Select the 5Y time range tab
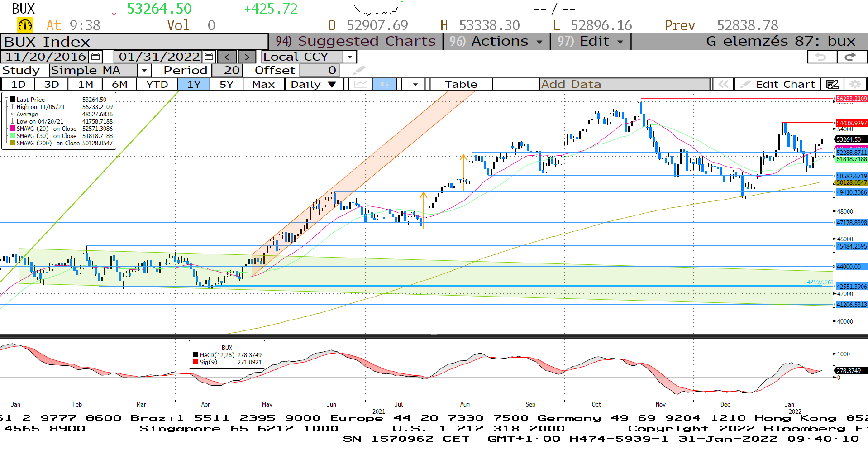868x464 pixels. [x=226, y=84]
